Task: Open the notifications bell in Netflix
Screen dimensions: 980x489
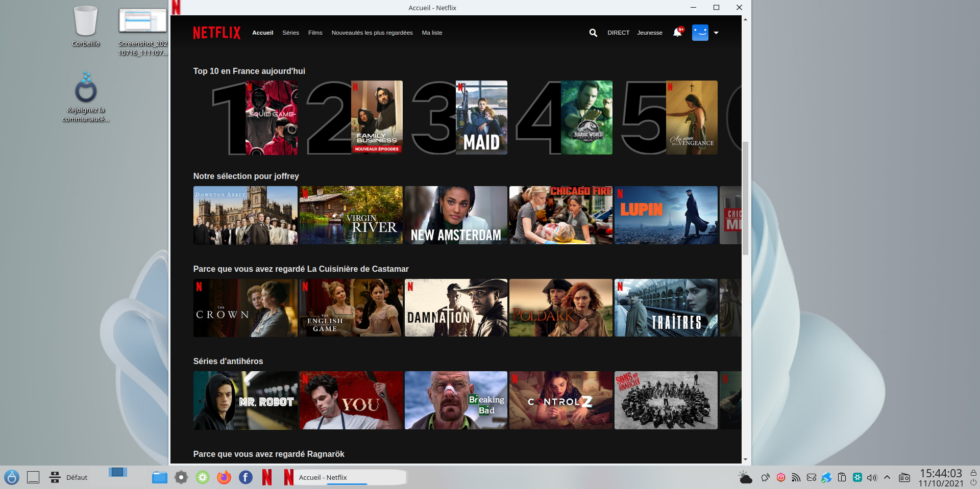Action: click(677, 32)
